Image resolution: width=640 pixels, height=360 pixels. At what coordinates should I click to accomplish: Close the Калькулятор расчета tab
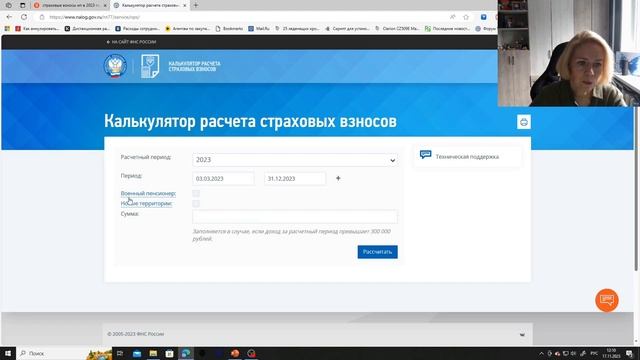(184, 5)
